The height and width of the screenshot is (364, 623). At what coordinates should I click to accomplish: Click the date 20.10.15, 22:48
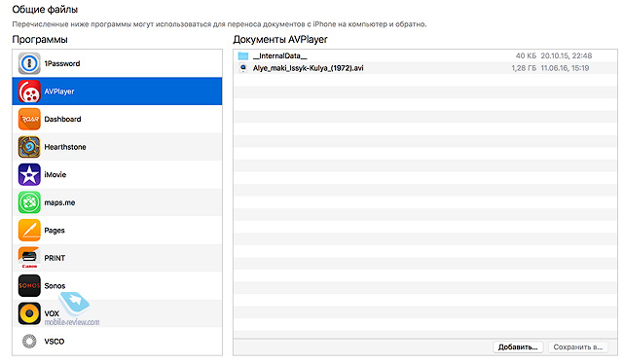click(567, 56)
